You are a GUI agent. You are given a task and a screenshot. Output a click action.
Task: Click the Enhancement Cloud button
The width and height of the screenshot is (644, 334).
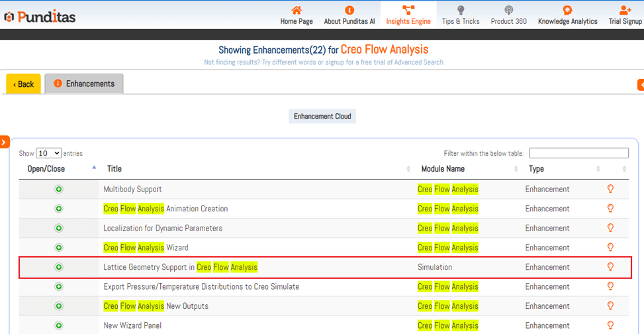(x=323, y=117)
